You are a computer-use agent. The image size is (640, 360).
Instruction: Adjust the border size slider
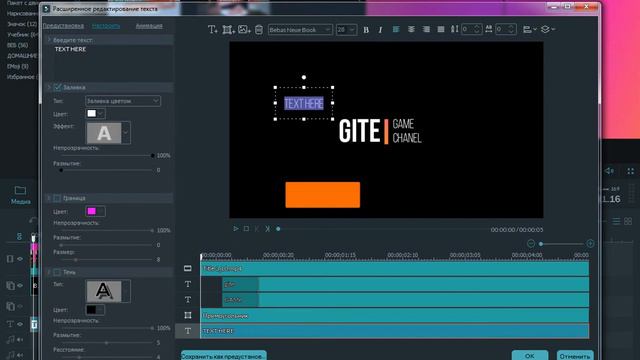pyautogui.click(x=107, y=260)
